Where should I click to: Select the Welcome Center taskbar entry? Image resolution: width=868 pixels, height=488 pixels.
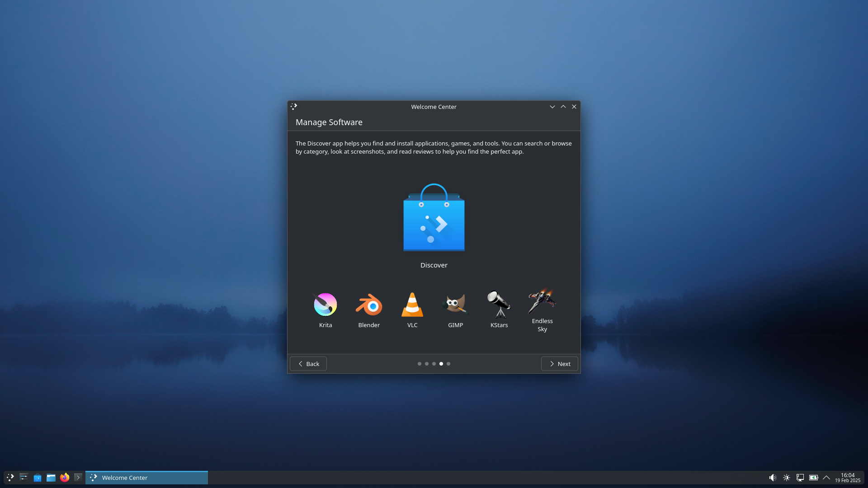pyautogui.click(x=146, y=478)
